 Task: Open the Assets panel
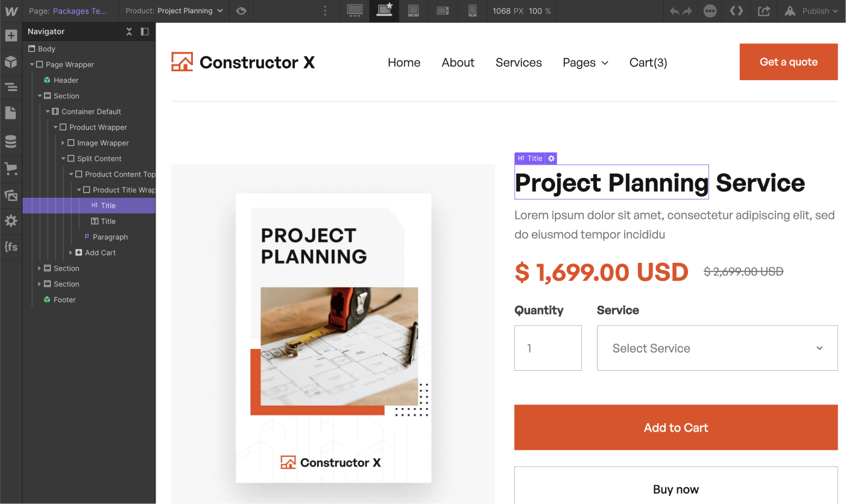tap(11, 195)
